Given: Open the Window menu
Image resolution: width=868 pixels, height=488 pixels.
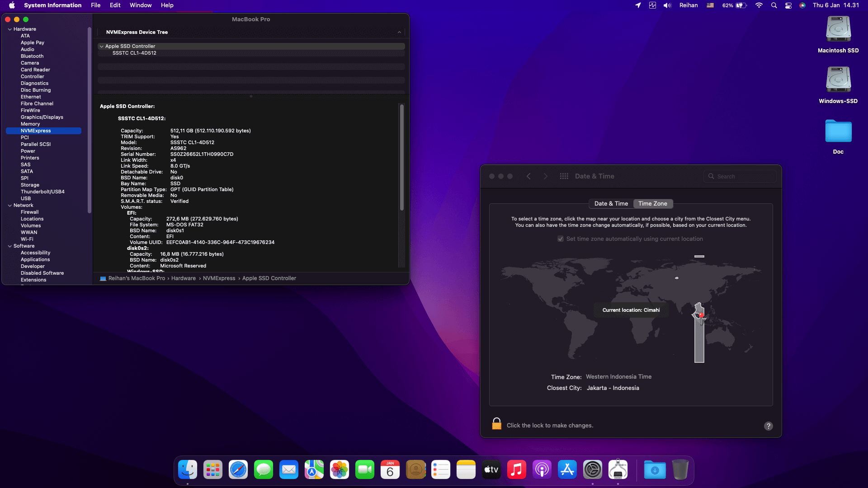Looking at the screenshot, I should (x=141, y=5).
